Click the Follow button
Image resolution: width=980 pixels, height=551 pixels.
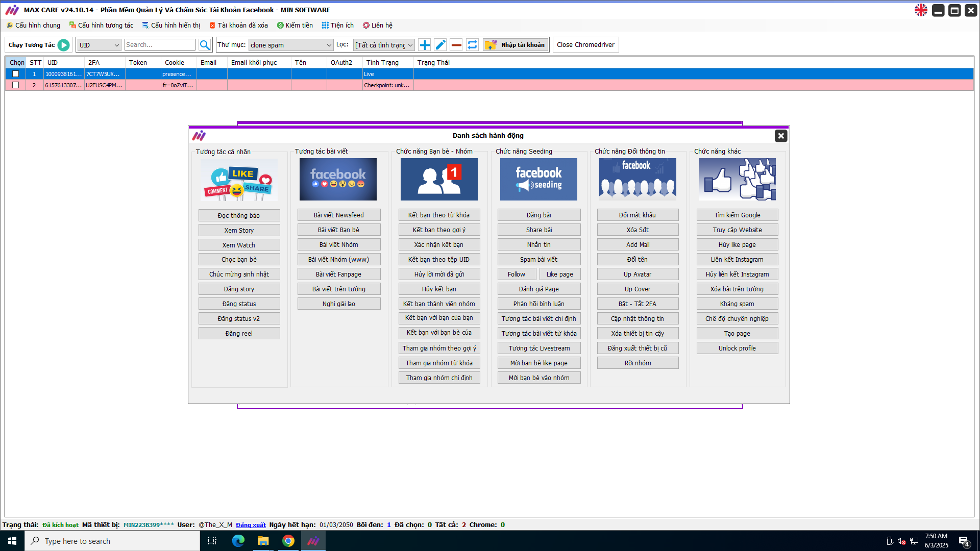(x=517, y=274)
